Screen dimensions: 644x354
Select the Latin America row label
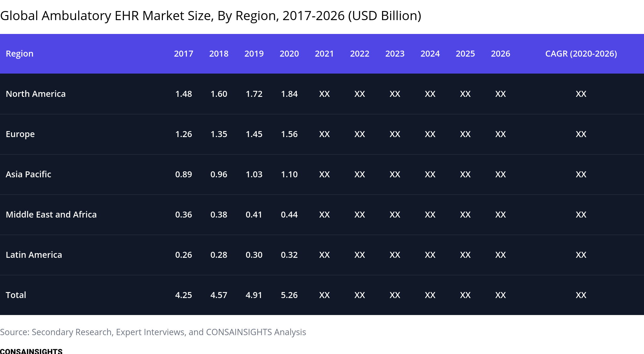tap(34, 255)
